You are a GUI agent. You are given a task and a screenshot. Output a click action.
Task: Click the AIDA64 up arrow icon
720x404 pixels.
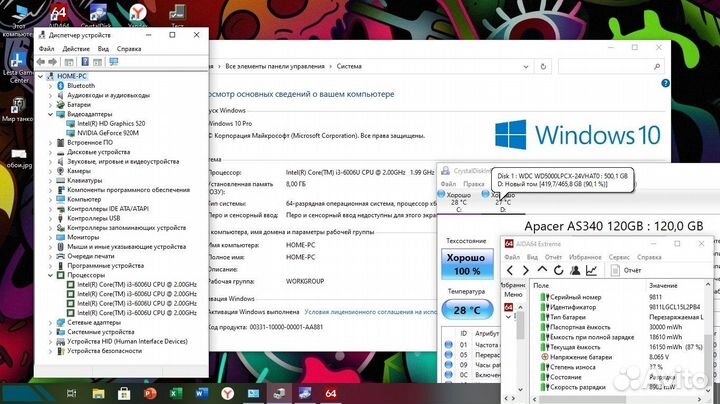(x=542, y=270)
